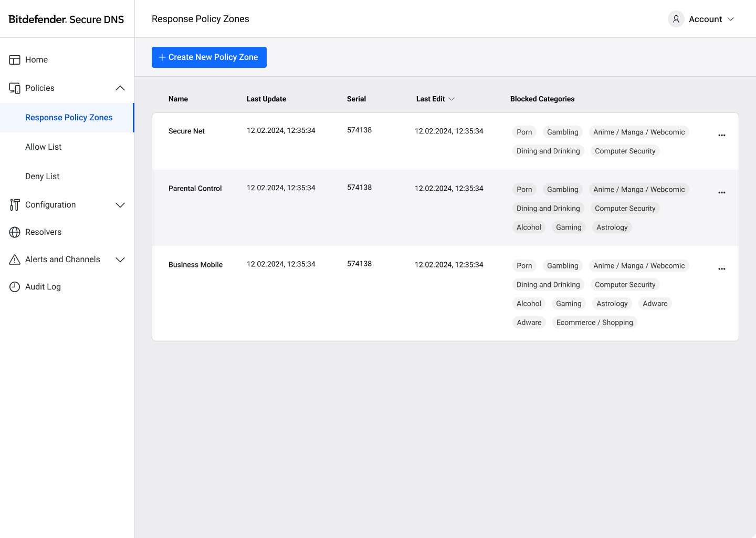Collapse the Policies menu chevron
Screen dimensions: 756x538
(x=120, y=88)
